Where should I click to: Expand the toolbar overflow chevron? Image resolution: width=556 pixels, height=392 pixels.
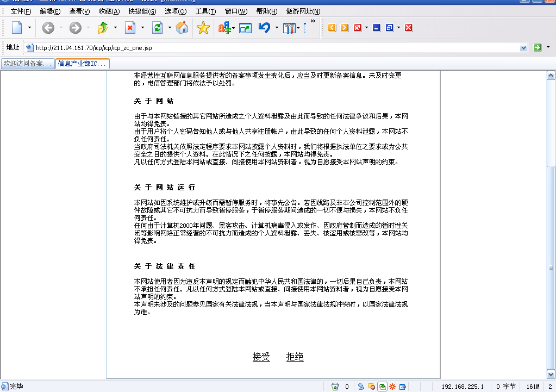(313, 22)
